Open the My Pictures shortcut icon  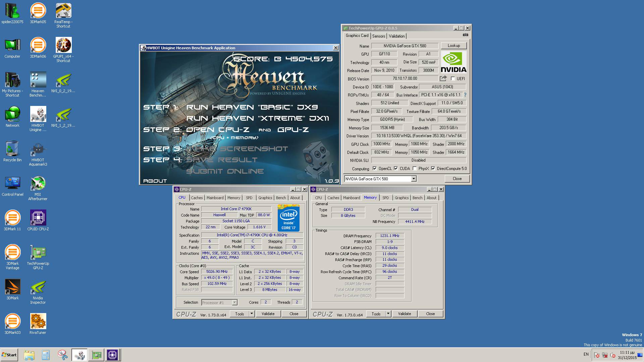coord(12,84)
